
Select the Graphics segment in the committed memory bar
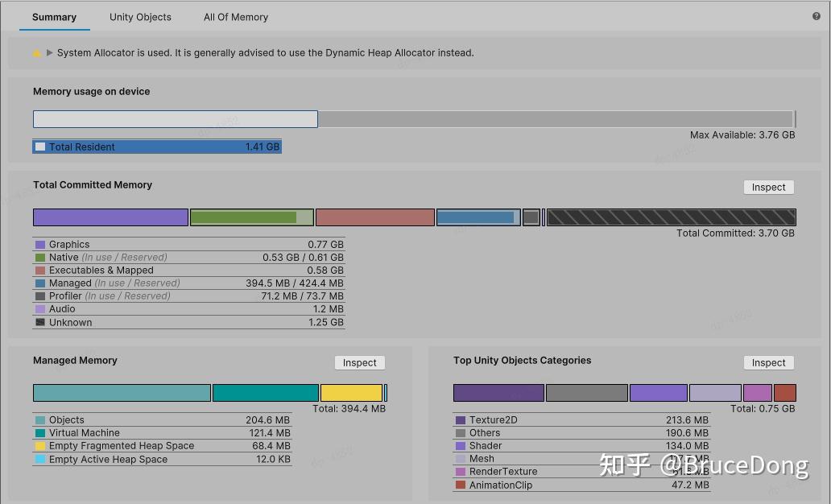[x=110, y=217]
